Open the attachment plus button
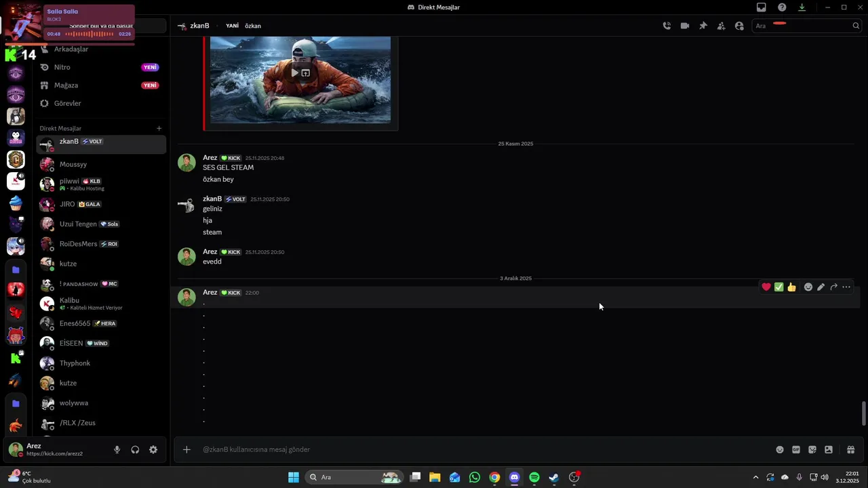868x488 pixels. (186, 449)
